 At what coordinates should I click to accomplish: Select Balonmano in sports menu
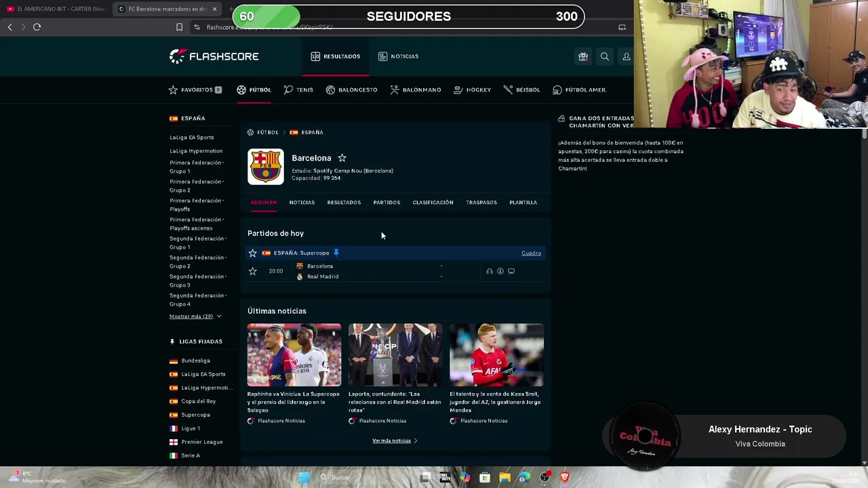tap(416, 89)
